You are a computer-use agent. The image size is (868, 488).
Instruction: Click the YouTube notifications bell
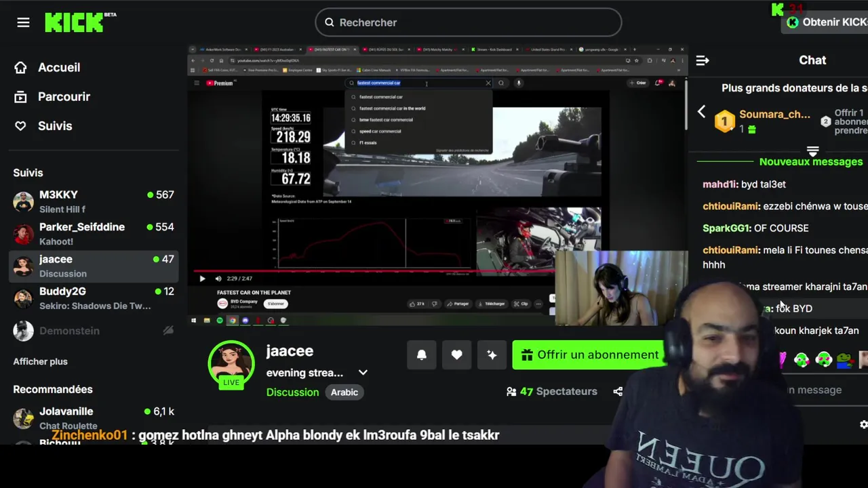coord(658,83)
